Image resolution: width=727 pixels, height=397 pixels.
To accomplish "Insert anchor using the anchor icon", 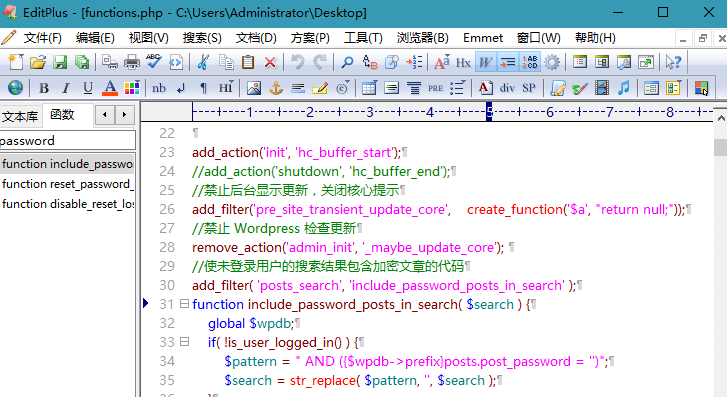I will pyautogui.click(x=276, y=88).
